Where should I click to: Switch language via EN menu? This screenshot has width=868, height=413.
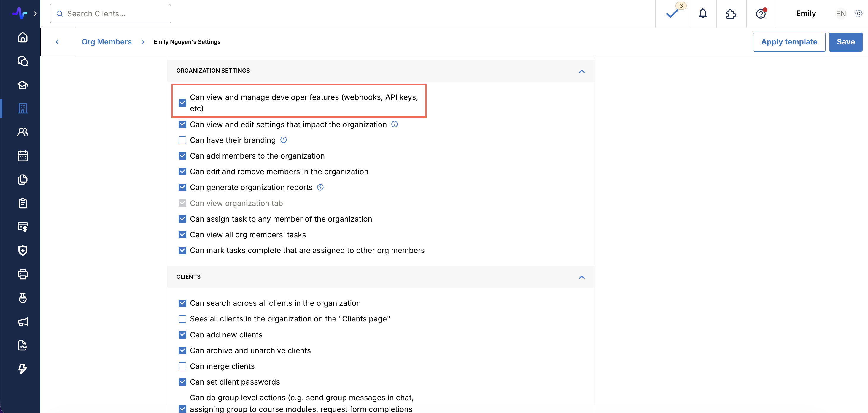pos(841,13)
